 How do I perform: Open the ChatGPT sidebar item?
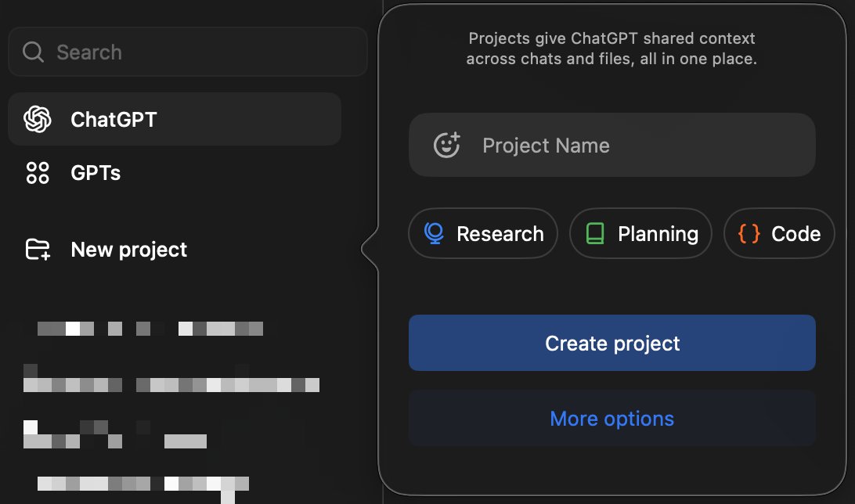[x=175, y=119]
